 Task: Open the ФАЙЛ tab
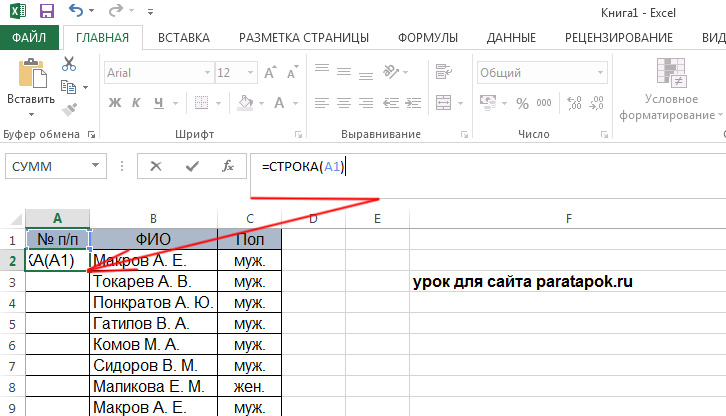click(29, 38)
